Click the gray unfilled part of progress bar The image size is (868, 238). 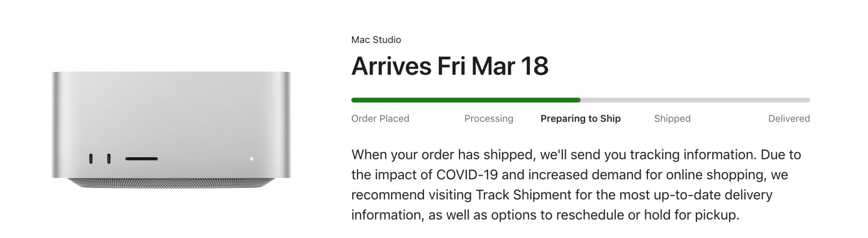coord(694,100)
